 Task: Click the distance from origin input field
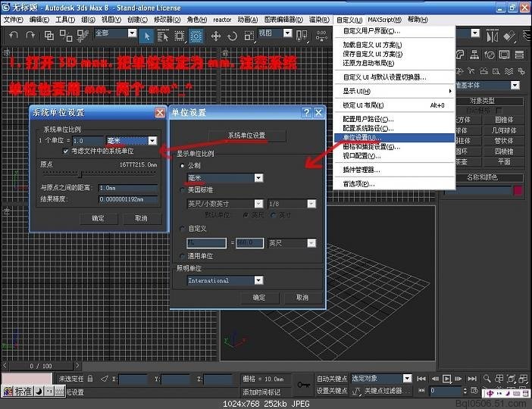(128, 188)
